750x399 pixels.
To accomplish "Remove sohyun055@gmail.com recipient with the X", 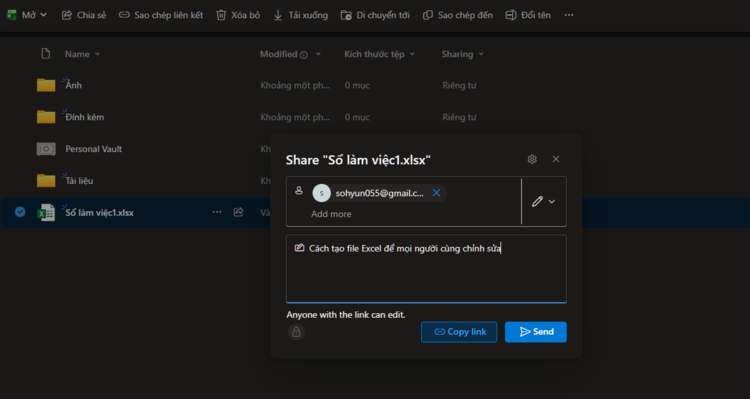I will coord(436,193).
